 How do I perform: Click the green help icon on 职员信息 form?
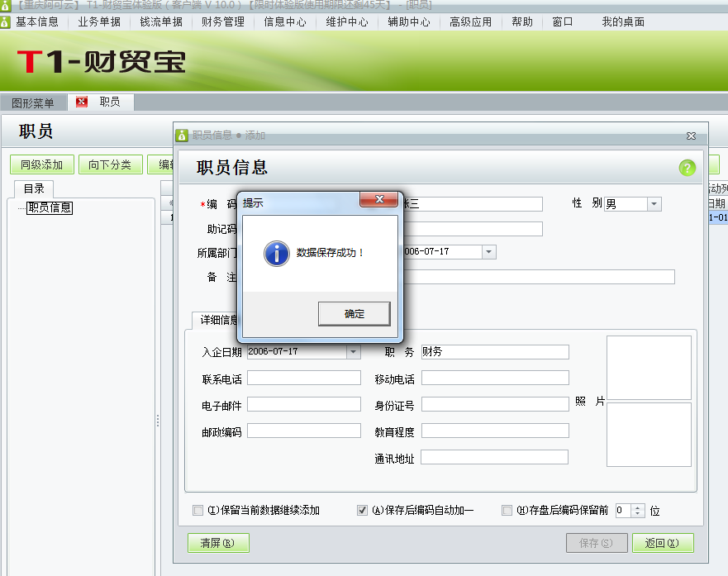click(687, 168)
